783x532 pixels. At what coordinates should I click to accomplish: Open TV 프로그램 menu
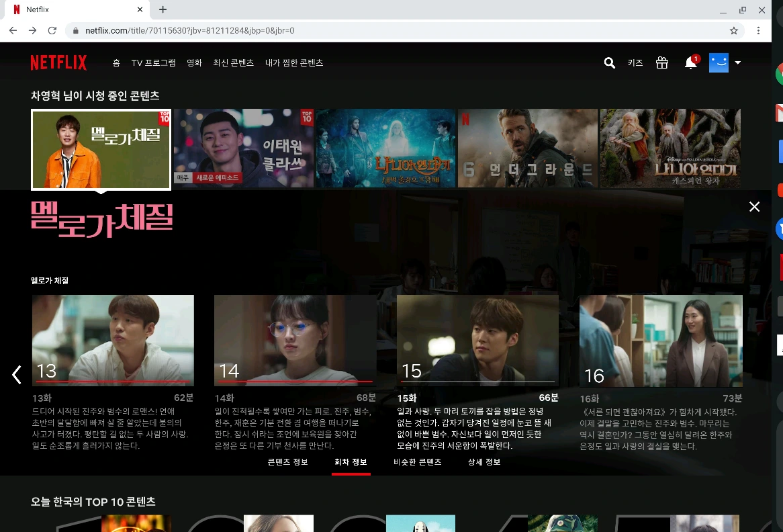[x=153, y=62]
